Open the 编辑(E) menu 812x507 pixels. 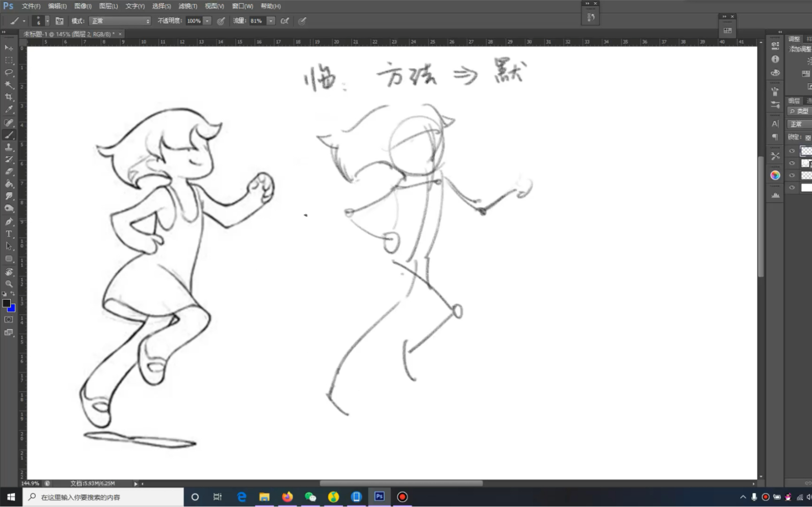[x=57, y=6]
